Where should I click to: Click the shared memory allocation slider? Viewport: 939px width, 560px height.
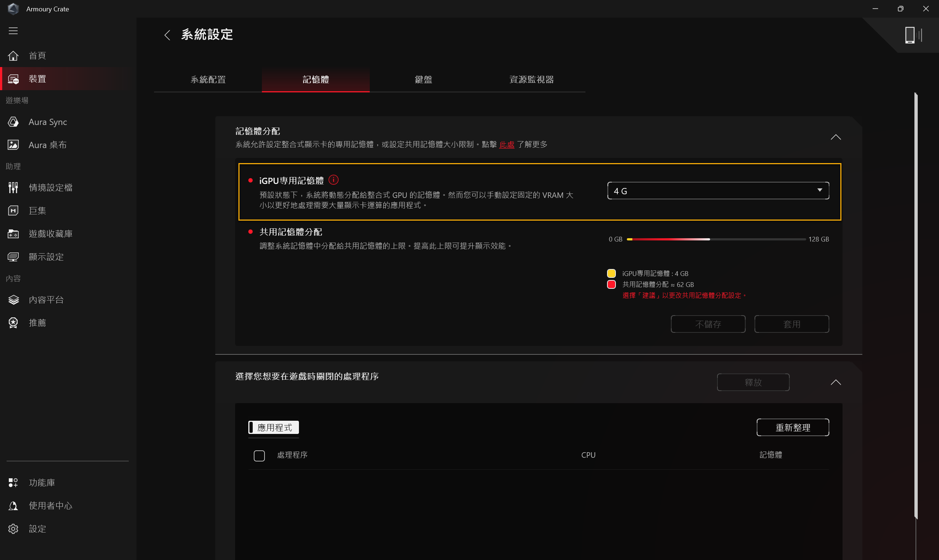(x=716, y=239)
